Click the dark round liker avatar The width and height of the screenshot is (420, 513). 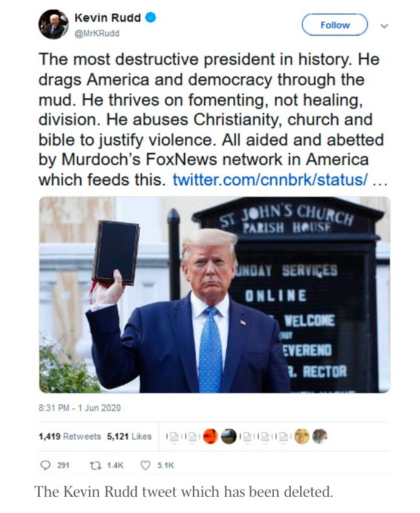(x=228, y=436)
